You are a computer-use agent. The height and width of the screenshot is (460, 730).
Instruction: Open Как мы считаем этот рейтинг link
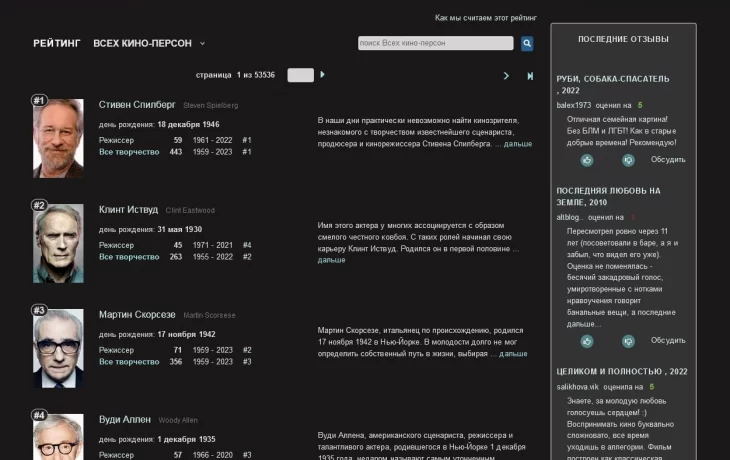486,18
